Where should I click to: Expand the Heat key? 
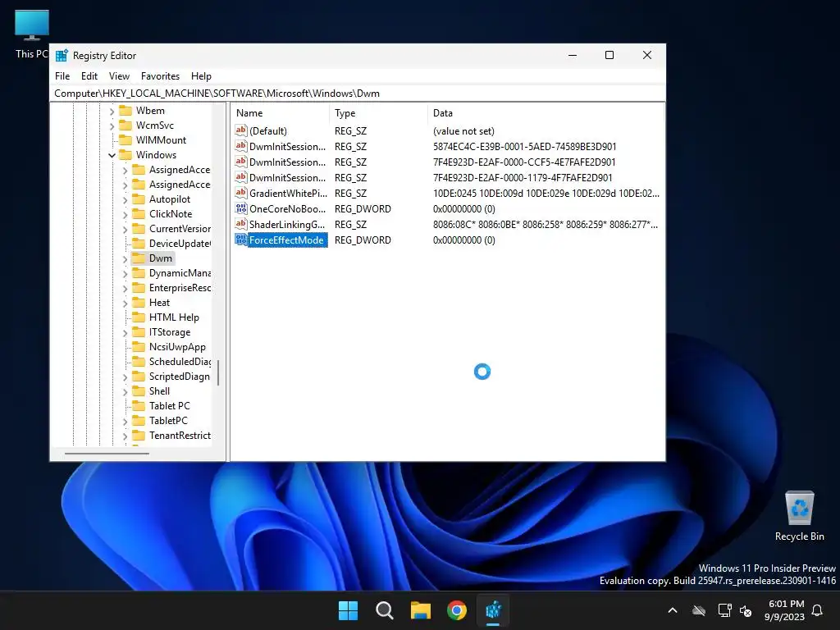coord(125,304)
